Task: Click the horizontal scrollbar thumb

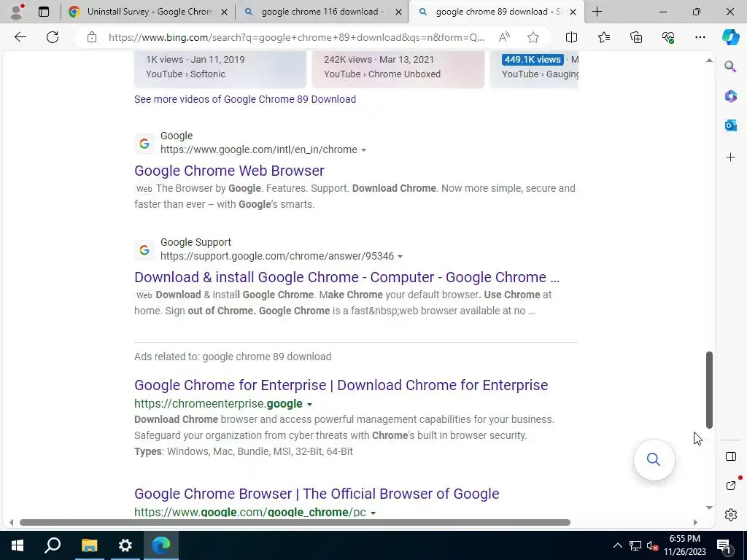Action: pos(295,522)
